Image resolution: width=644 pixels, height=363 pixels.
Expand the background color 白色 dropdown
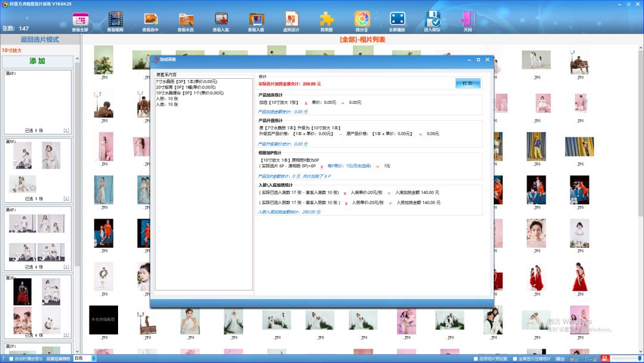(x=93, y=359)
